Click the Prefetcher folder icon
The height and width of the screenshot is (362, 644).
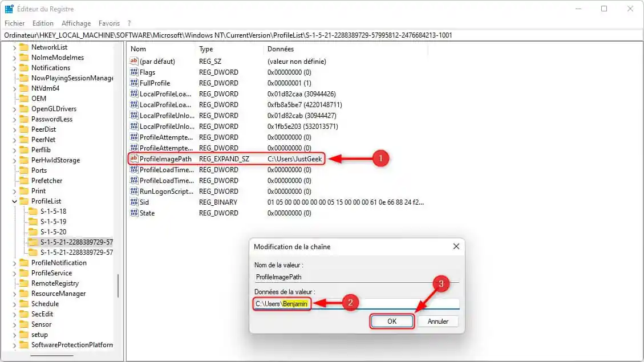24,180
